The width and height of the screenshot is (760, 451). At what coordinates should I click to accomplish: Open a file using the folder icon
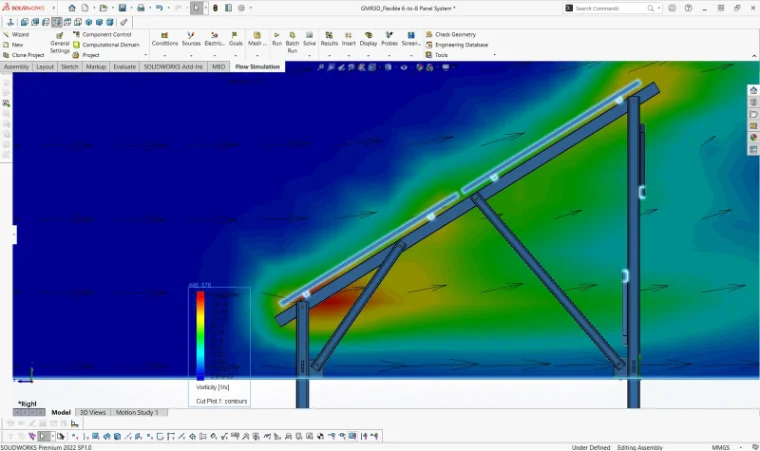(x=103, y=8)
